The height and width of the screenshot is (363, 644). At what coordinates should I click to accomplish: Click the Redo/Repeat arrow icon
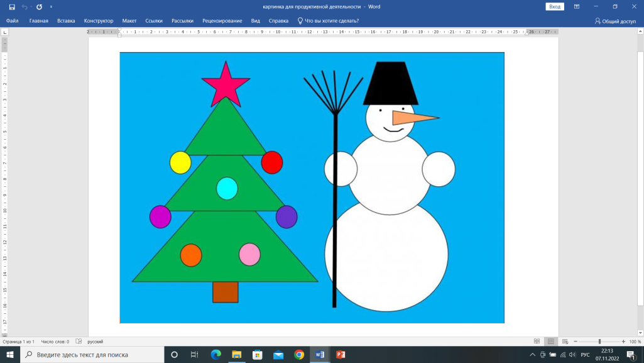click(39, 7)
